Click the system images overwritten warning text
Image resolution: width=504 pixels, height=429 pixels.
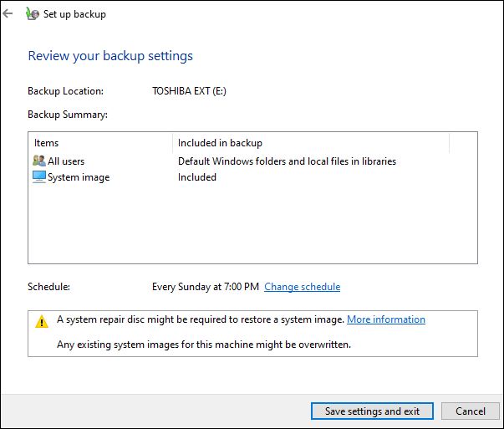(203, 344)
